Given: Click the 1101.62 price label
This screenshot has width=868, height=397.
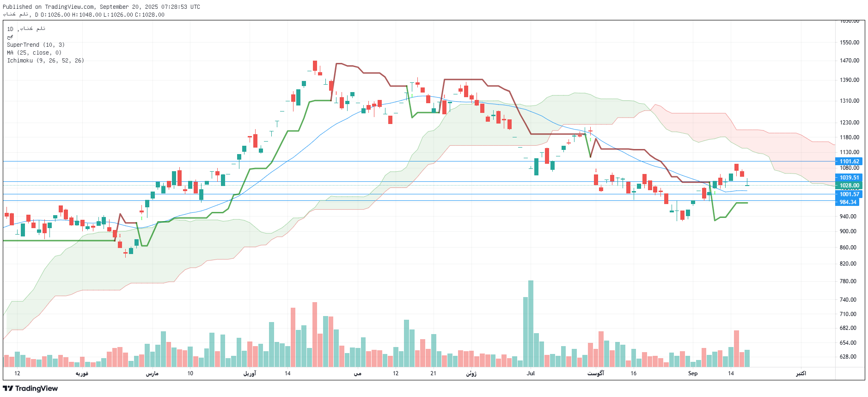Looking at the screenshot, I should [849, 161].
